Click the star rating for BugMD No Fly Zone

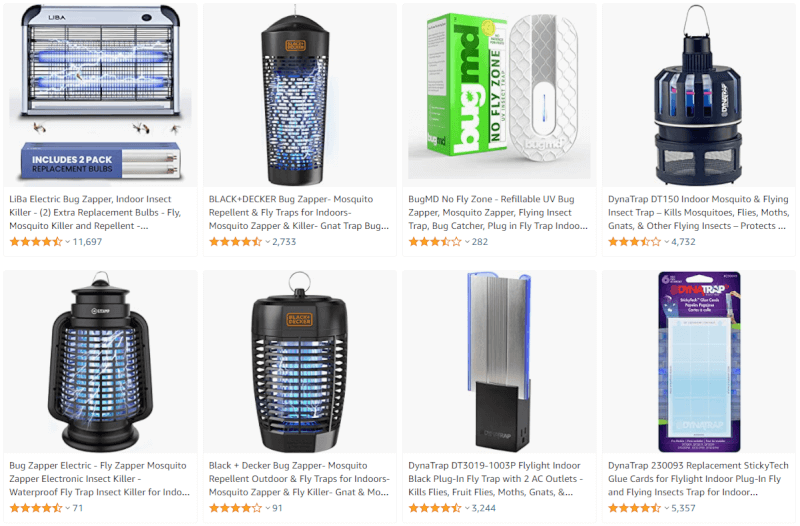[x=435, y=242]
